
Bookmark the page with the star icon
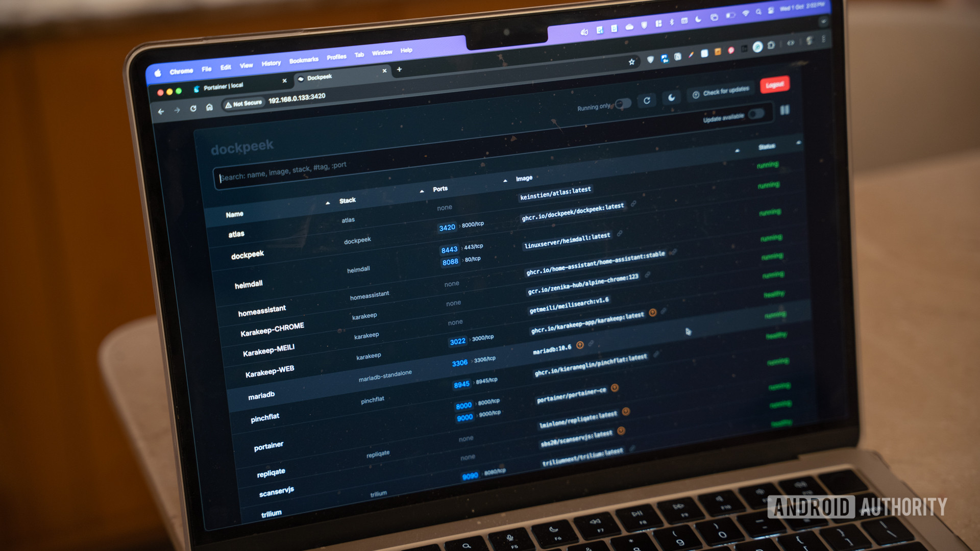click(631, 62)
